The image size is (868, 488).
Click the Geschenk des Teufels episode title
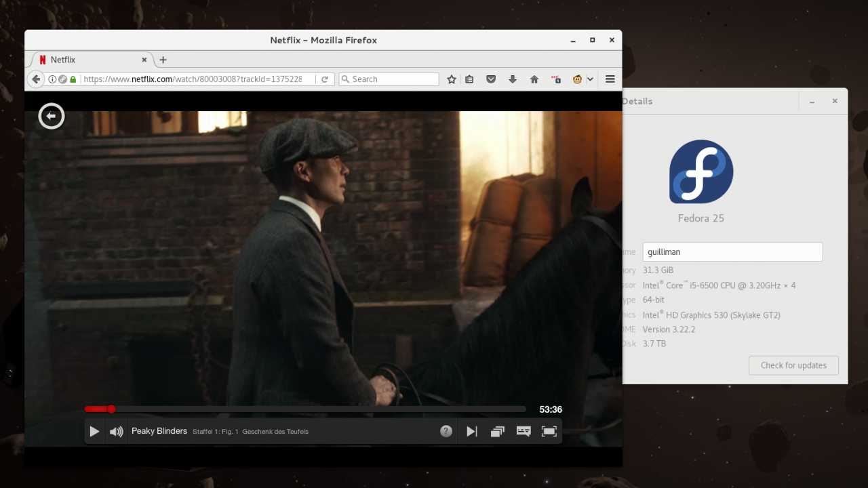click(275, 432)
